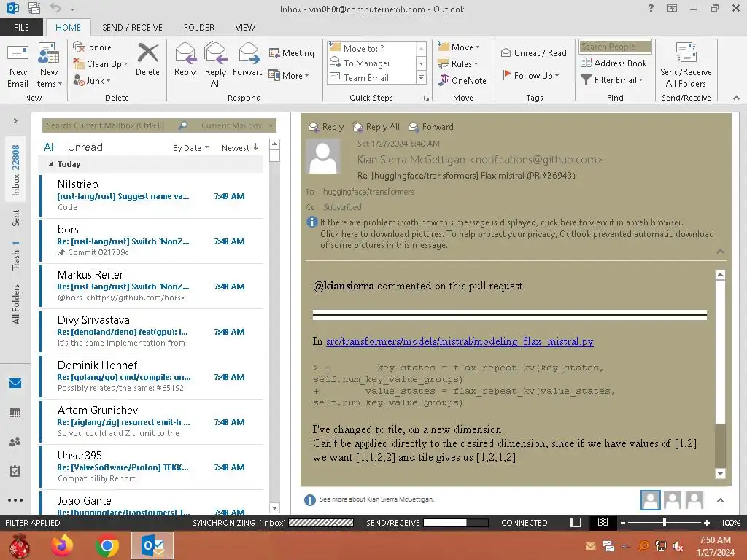Open the email from Markus Reiter
The image size is (747, 560).
152,286
